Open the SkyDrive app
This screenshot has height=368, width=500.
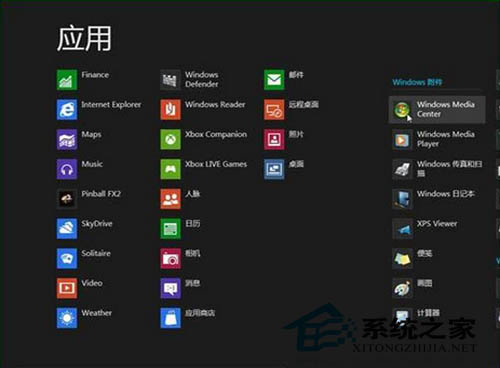pyautogui.click(x=85, y=228)
